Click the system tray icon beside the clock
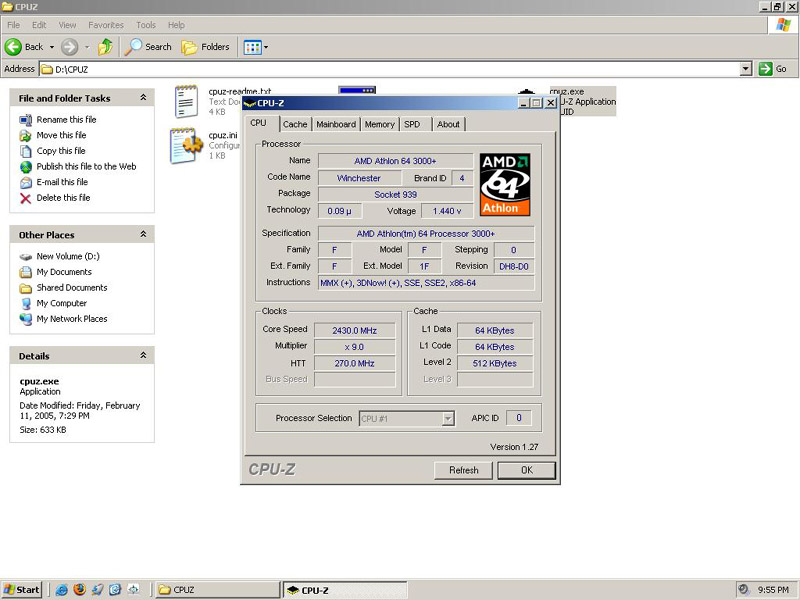The image size is (800, 600). click(743, 590)
